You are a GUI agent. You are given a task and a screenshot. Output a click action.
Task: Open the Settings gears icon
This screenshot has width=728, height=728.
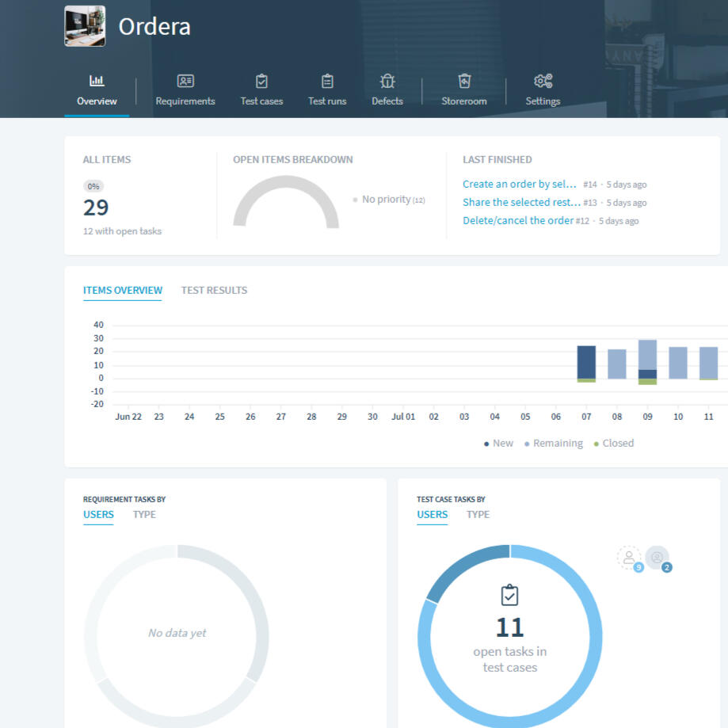pyautogui.click(x=543, y=81)
